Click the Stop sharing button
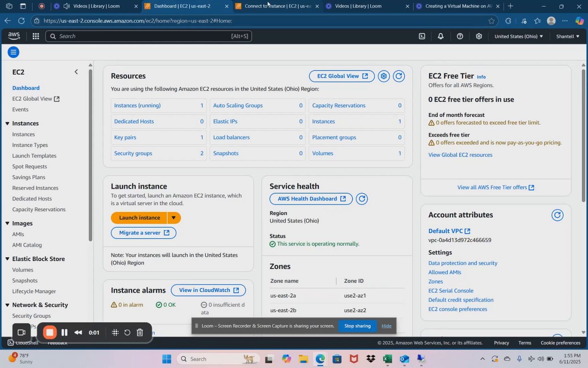 tap(357, 326)
